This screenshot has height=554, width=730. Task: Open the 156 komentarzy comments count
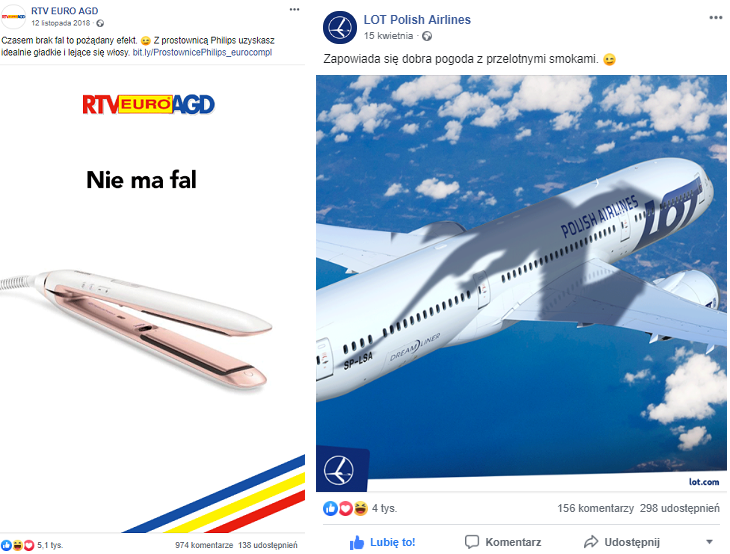click(x=595, y=508)
